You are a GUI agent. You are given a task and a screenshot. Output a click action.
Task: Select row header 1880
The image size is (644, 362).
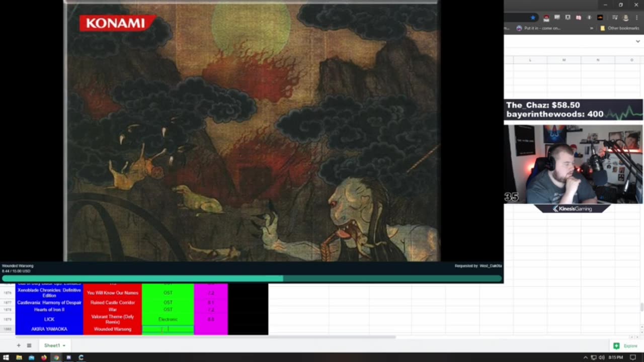click(8, 329)
